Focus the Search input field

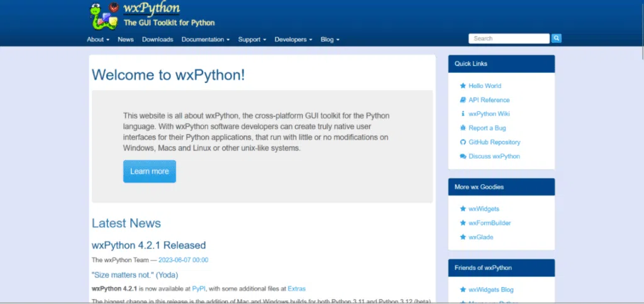(x=509, y=38)
